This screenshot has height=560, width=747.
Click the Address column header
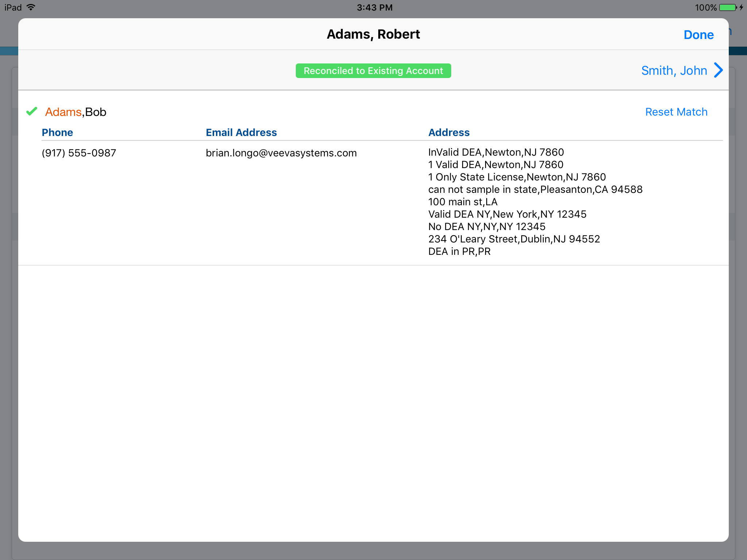(x=449, y=132)
